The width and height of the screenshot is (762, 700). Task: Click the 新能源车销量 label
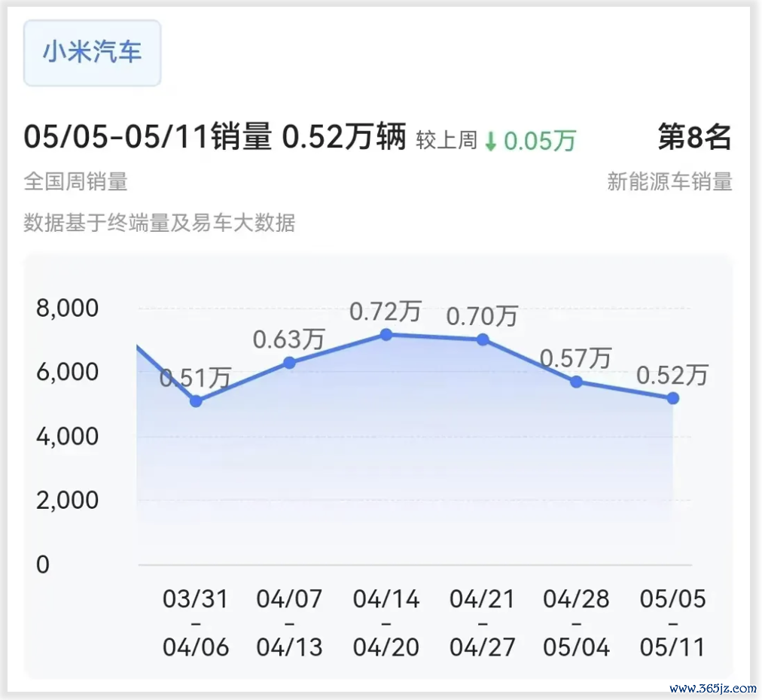tap(669, 181)
